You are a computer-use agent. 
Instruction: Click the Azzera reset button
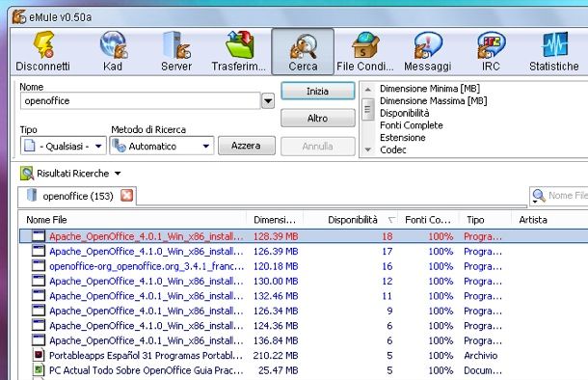tap(247, 146)
